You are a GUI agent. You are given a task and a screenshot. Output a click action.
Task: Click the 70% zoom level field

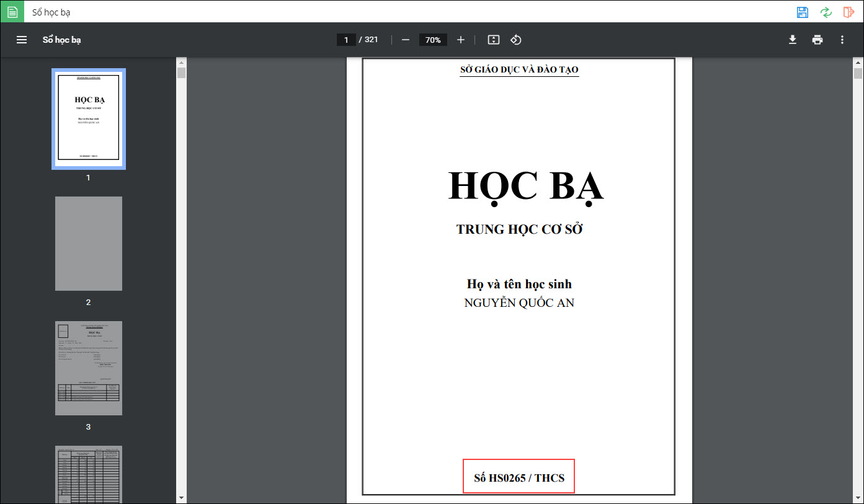pos(433,40)
